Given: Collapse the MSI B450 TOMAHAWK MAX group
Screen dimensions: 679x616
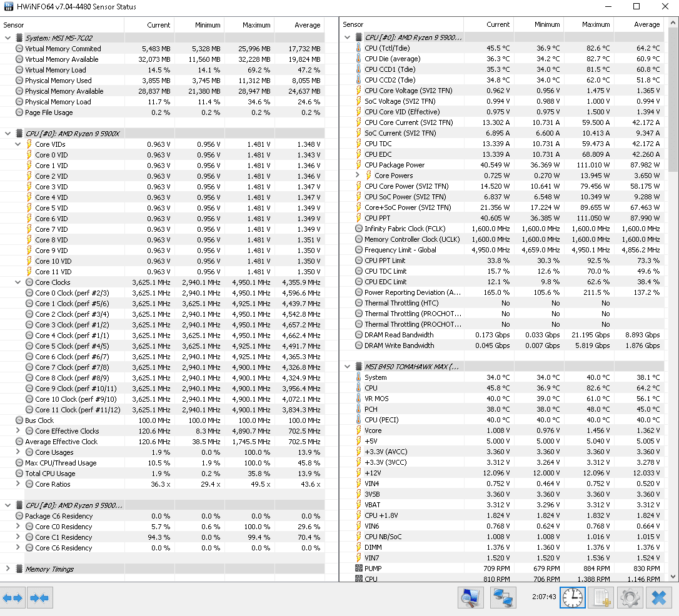Looking at the screenshot, I should click(x=347, y=366).
